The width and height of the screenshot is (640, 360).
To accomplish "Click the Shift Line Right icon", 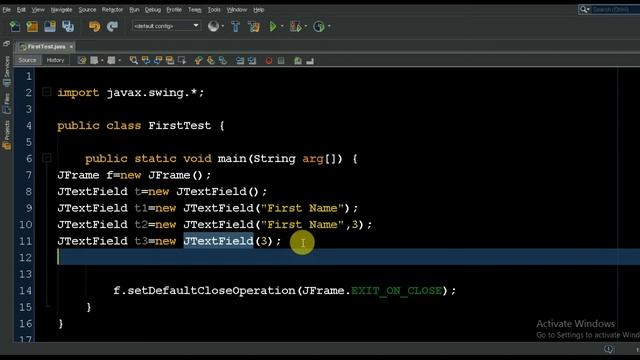I will [x=252, y=61].
